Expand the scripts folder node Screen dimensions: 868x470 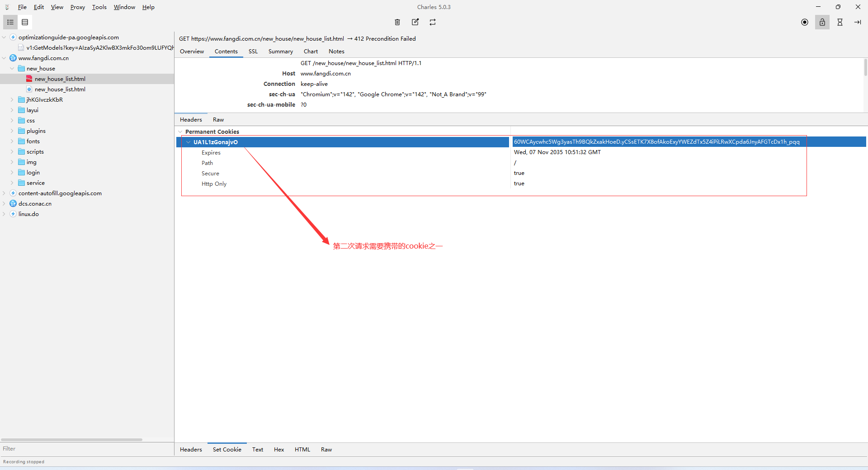(12, 152)
